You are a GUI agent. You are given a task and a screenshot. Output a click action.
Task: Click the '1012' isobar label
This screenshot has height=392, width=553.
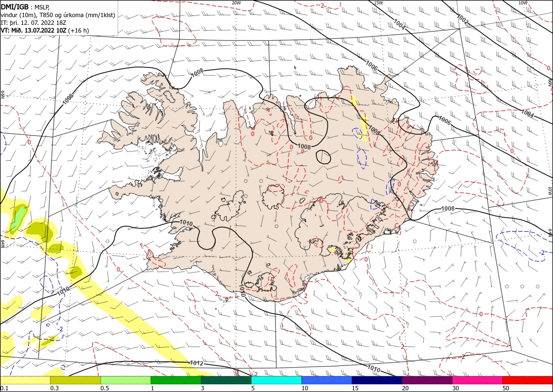click(196, 363)
